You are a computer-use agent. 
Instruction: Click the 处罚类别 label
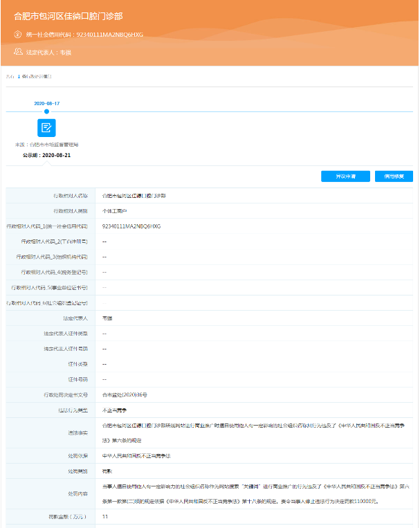pyautogui.click(x=77, y=471)
